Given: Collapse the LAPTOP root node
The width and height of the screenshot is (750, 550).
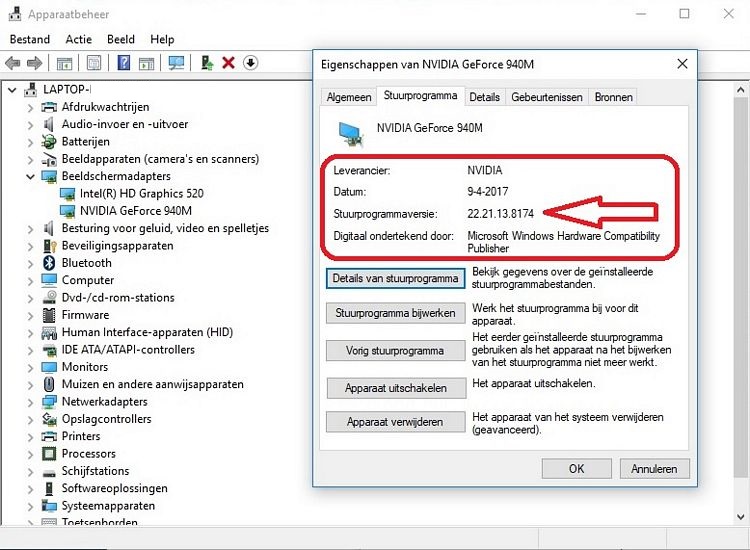Looking at the screenshot, I should pos(12,89).
